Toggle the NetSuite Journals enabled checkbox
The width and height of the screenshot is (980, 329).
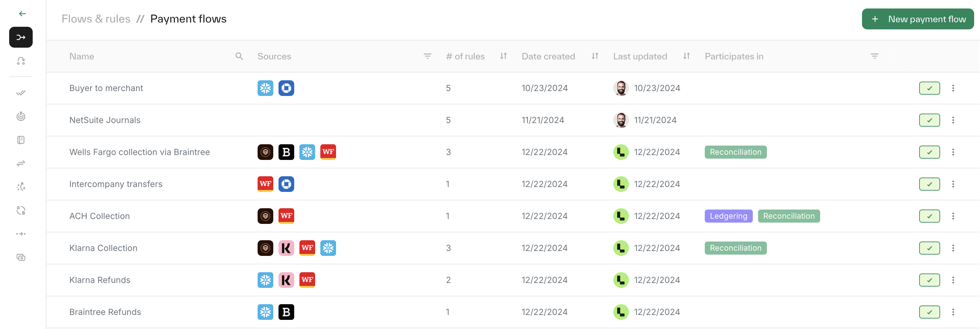929,120
